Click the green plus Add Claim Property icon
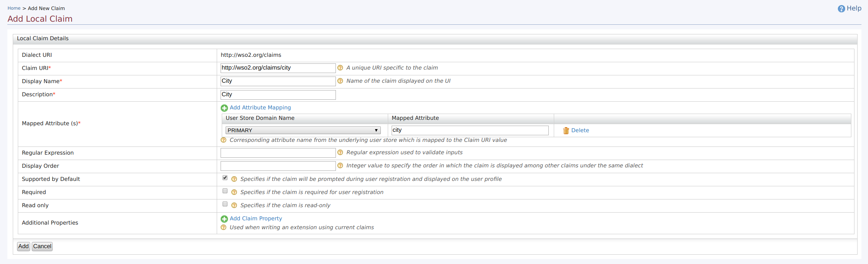 tap(224, 219)
